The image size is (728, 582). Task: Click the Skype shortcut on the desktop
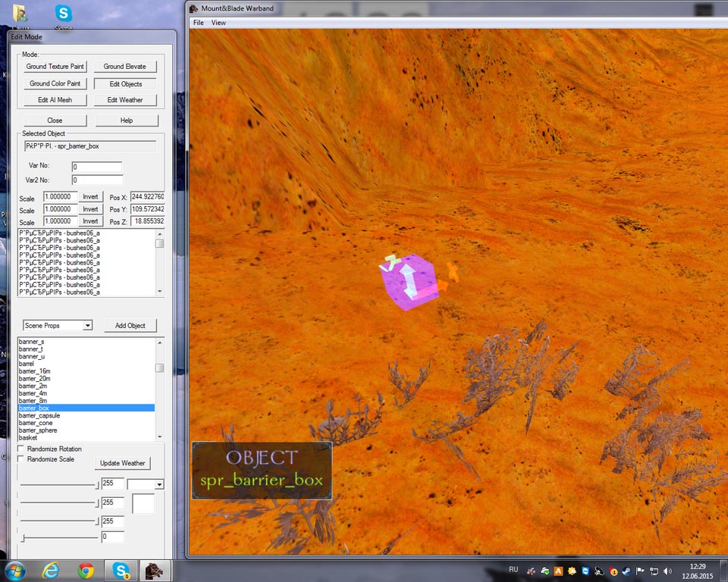[64, 14]
